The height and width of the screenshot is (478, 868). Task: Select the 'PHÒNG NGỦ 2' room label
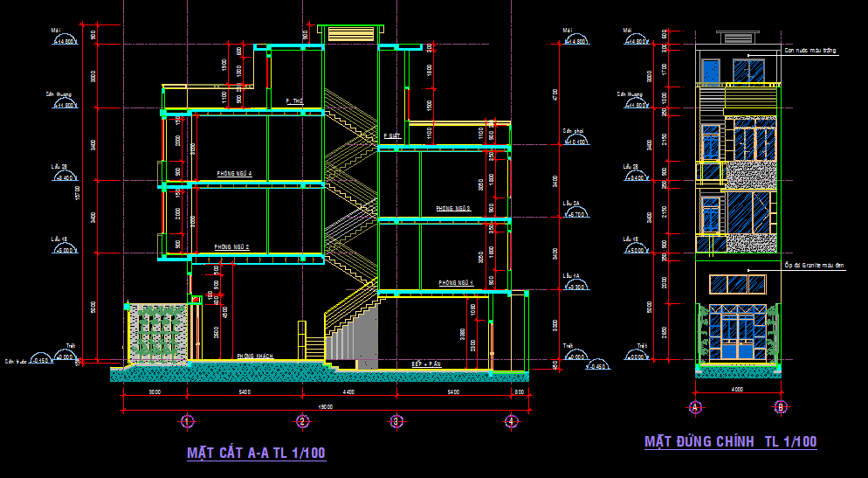pos(231,247)
